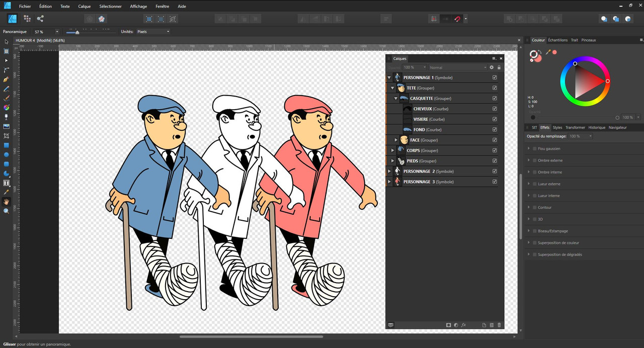
Task: Expand the PIEDS group
Action: coord(393,161)
